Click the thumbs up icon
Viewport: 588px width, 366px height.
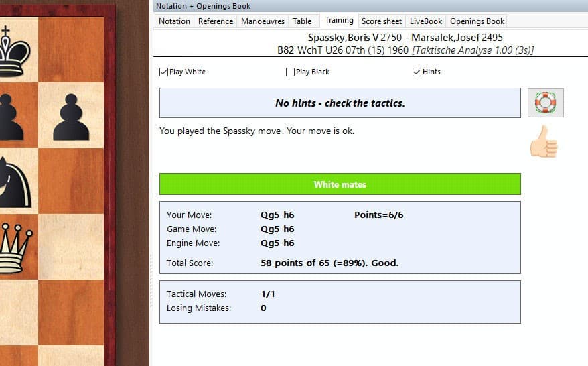pos(544,141)
